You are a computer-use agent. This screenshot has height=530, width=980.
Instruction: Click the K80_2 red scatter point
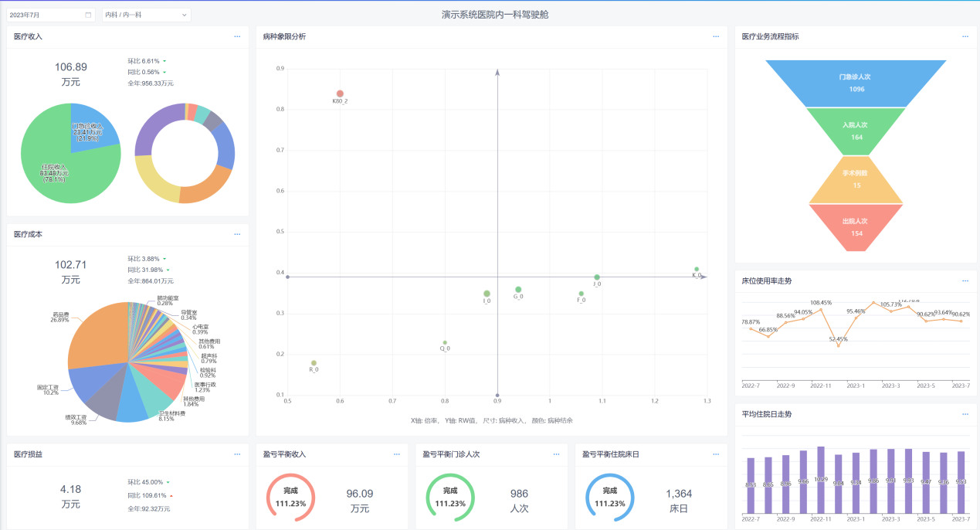pyautogui.click(x=340, y=93)
